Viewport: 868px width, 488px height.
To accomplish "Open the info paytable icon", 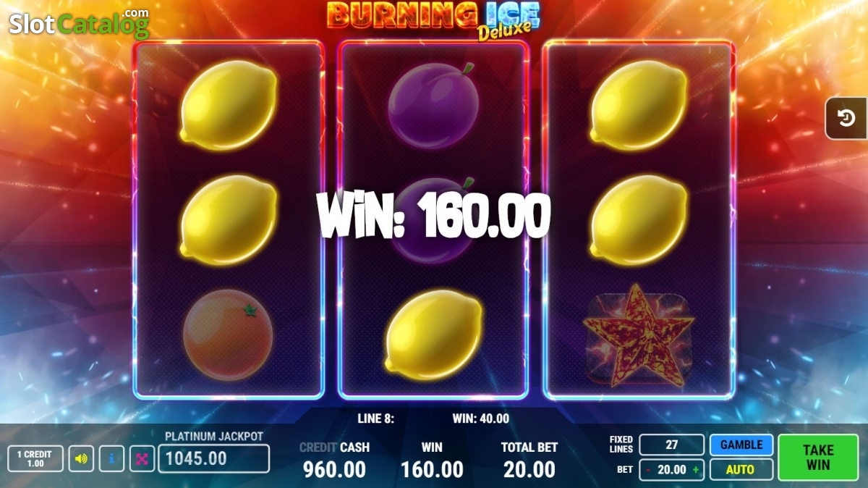I will (x=111, y=458).
